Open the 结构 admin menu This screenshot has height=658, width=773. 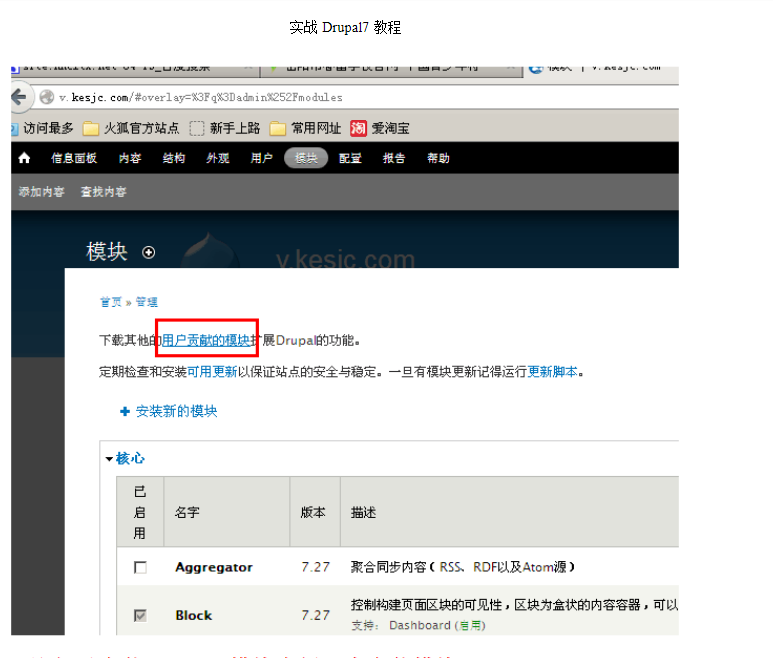[x=174, y=158]
